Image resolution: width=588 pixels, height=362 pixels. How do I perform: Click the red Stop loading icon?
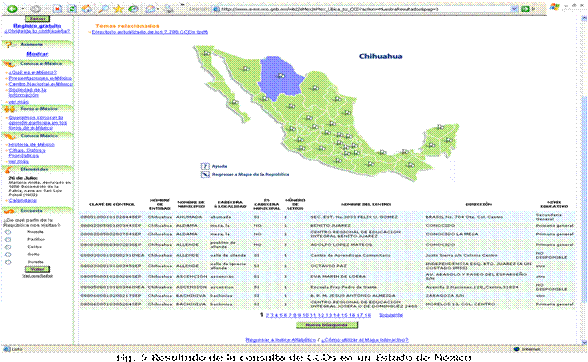coord(57,9)
